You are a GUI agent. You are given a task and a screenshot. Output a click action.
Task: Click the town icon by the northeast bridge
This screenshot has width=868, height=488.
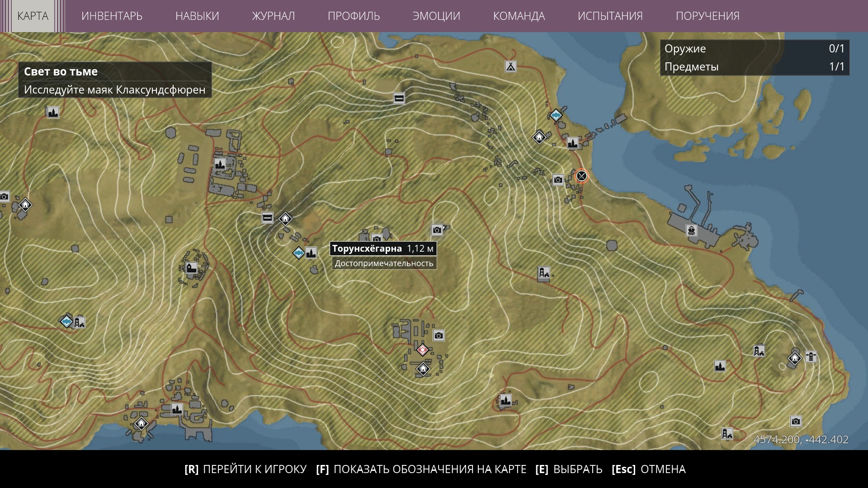pyautogui.click(x=572, y=143)
